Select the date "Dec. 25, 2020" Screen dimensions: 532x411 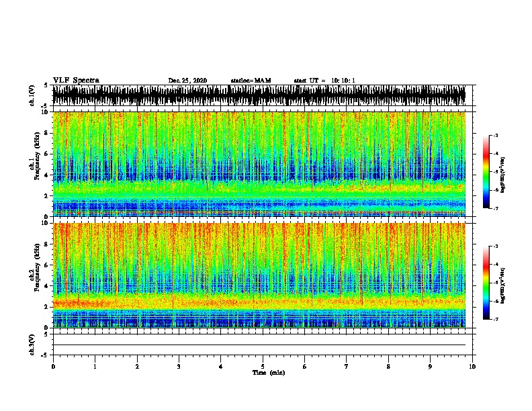[187, 81]
